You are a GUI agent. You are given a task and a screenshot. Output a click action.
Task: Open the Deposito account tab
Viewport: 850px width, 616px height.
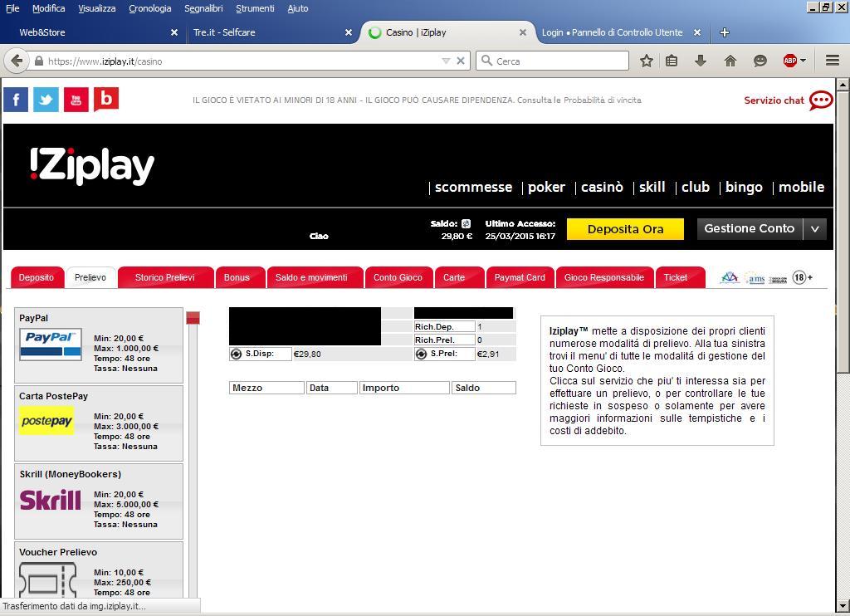tap(37, 277)
